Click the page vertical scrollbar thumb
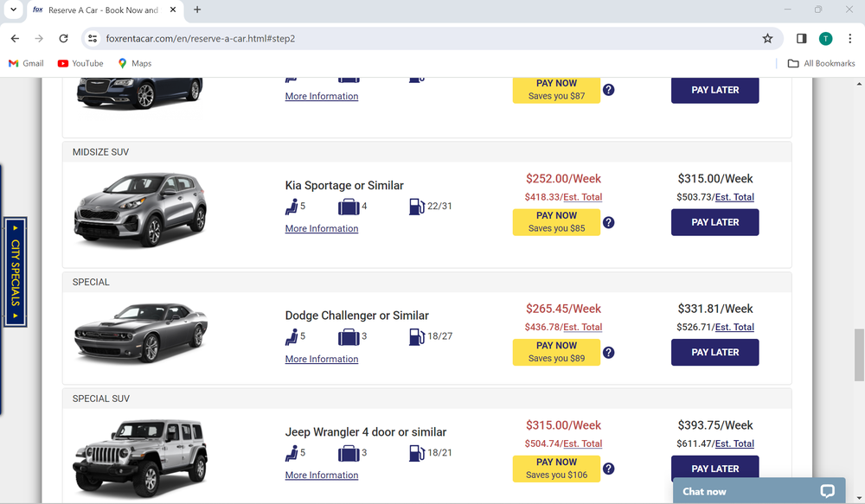The width and height of the screenshot is (865, 504). pos(858,354)
